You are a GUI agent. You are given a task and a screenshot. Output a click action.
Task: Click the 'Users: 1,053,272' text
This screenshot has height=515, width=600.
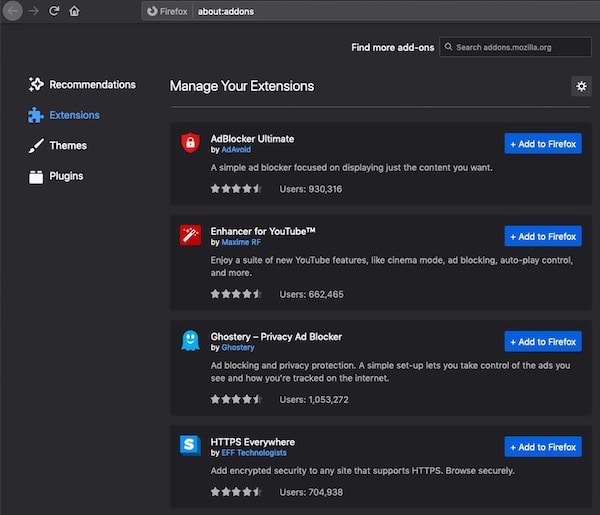314,399
